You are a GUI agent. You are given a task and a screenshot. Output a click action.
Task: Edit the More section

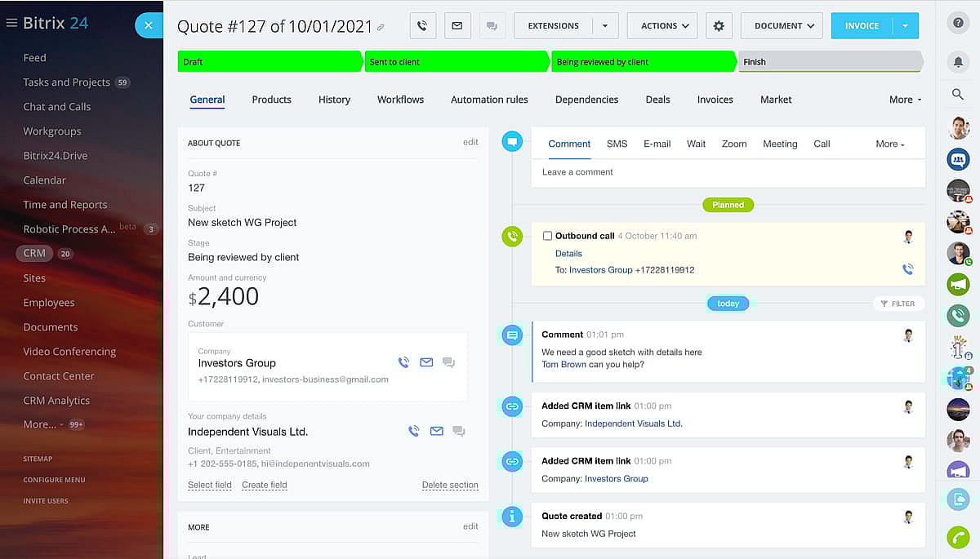[470, 526]
